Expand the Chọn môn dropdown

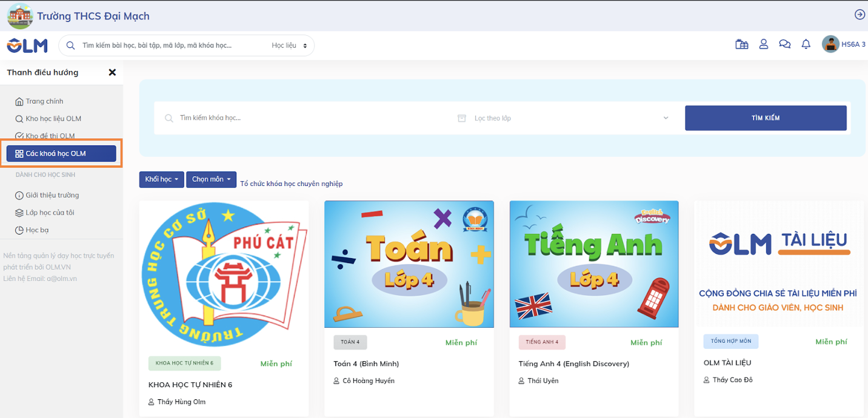211,179
